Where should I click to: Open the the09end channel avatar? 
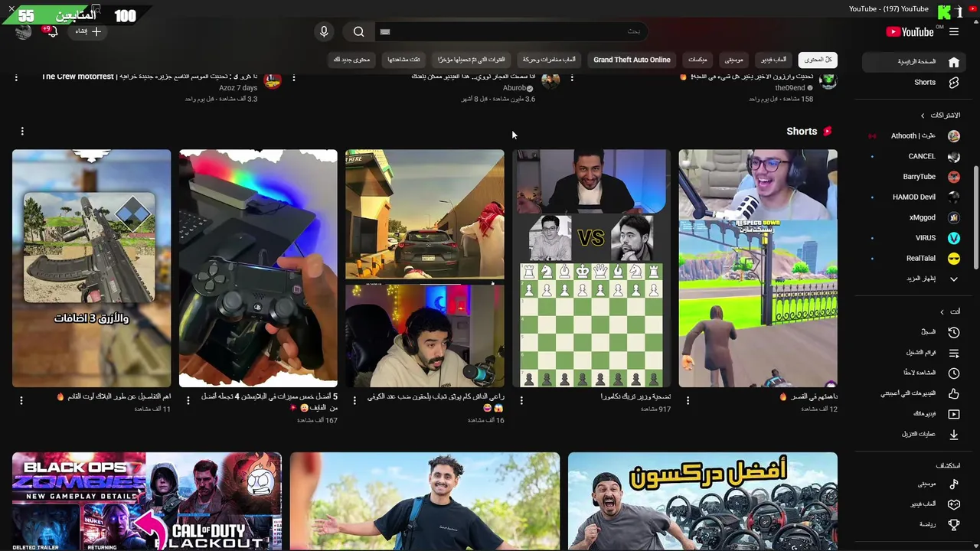pyautogui.click(x=828, y=80)
